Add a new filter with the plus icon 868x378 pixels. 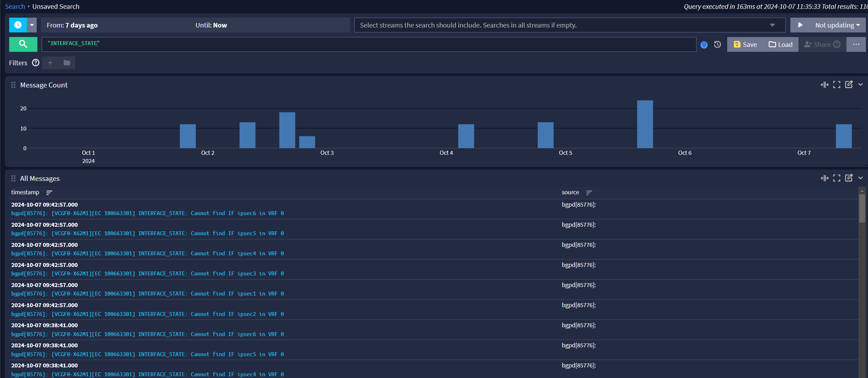pos(50,63)
